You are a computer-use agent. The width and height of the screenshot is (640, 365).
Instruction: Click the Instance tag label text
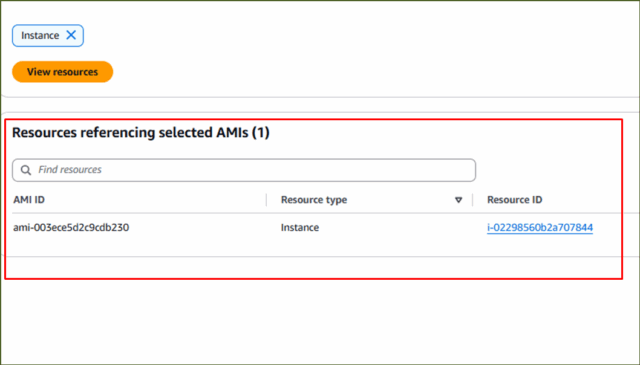(40, 36)
